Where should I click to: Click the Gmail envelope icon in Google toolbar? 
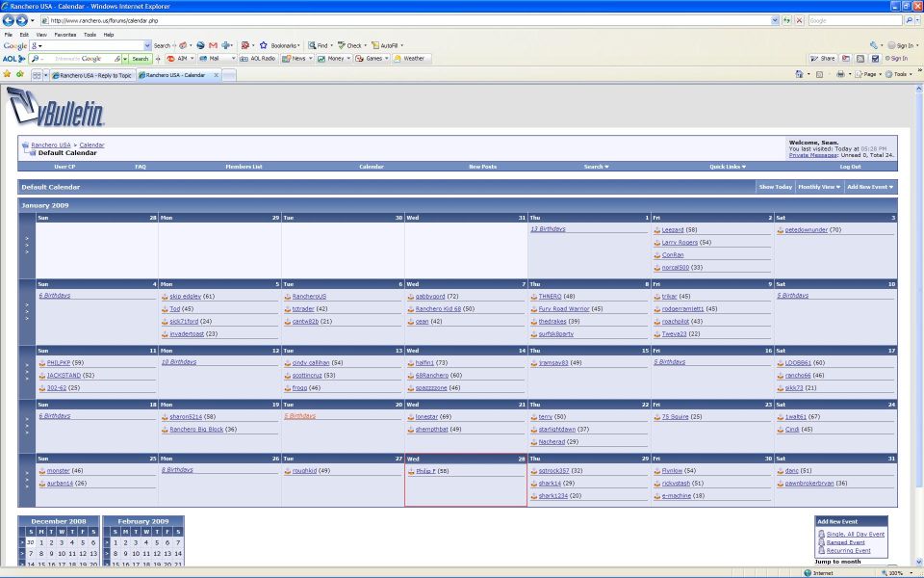point(214,45)
